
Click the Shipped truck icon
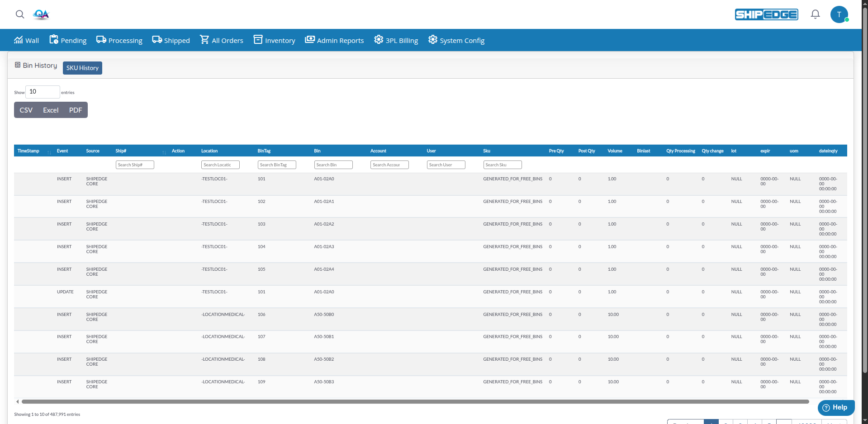tap(157, 40)
